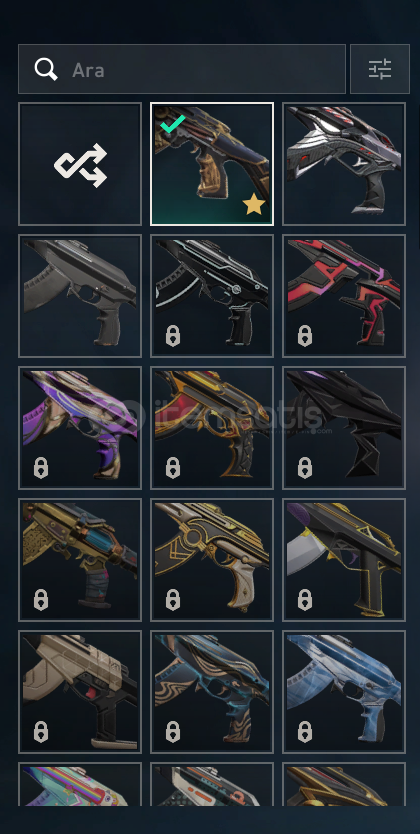The width and height of the screenshot is (420, 834).
Task: Click lock icon on light blue skin
Action: click(x=305, y=732)
